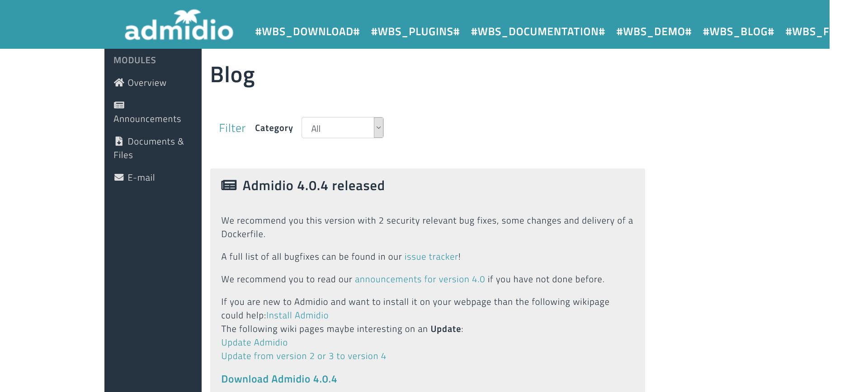Follow the issue tracker link

(431, 257)
